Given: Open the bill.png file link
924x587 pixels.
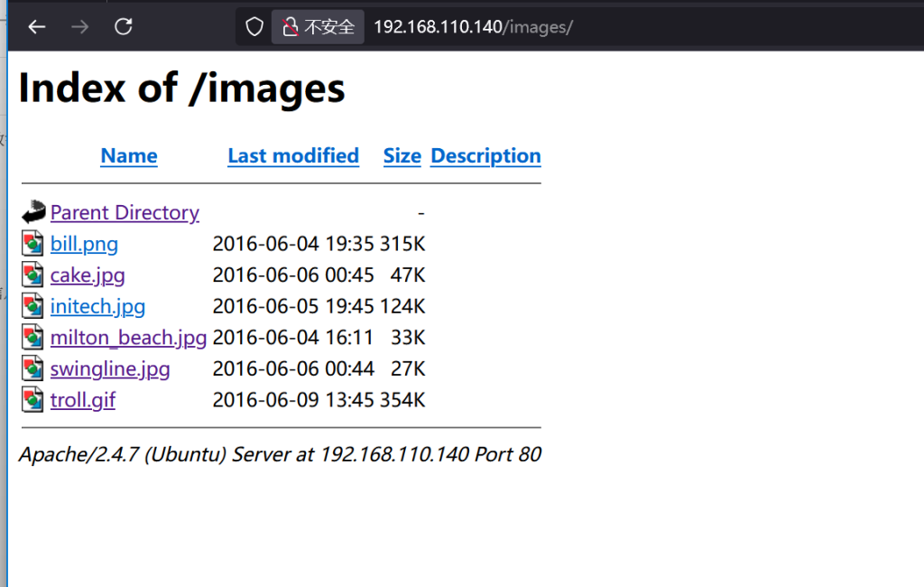Looking at the screenshot, I should (x=84, y=244).
